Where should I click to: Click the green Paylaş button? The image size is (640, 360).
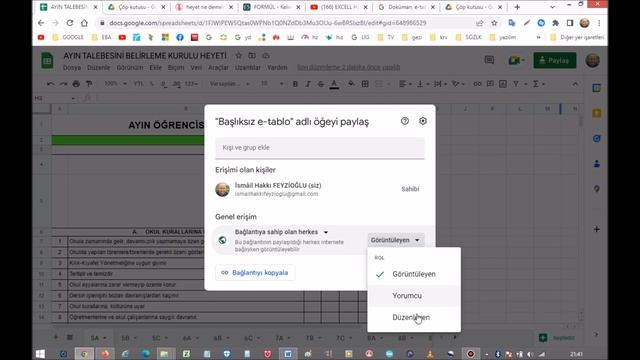click(555, 60)
